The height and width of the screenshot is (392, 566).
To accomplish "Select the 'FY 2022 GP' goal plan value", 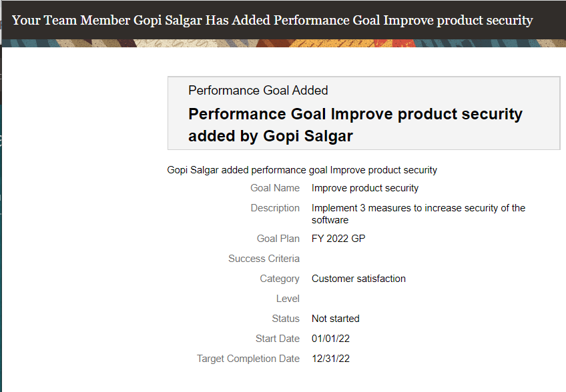I will (x=338, y=239).
